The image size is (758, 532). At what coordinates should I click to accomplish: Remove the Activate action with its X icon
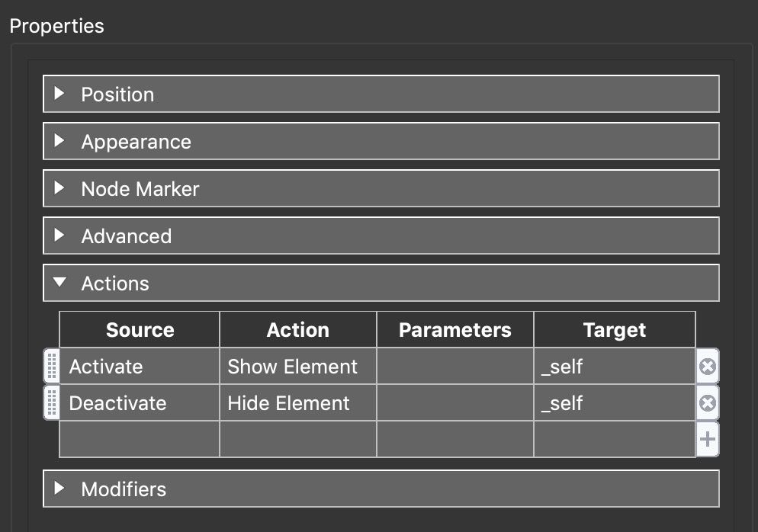tap(706, 367)
